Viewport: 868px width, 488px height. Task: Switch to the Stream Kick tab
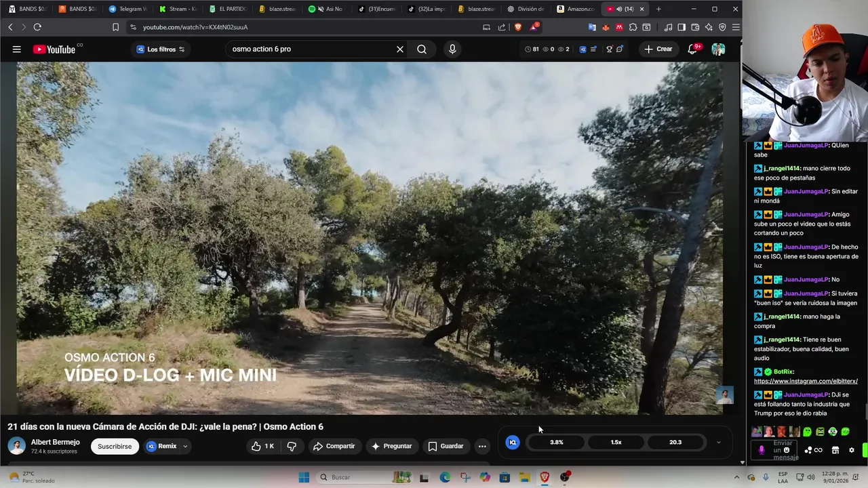(178, 9)
